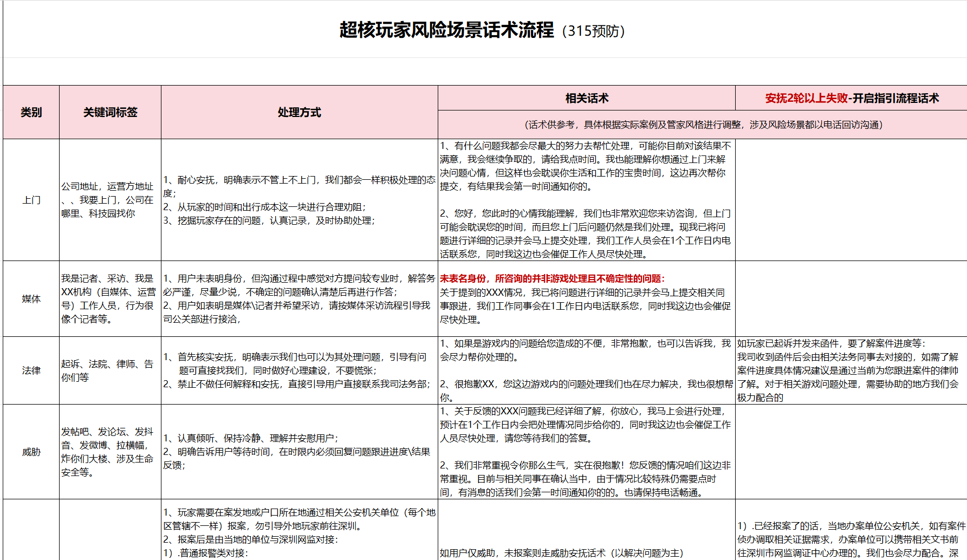
Task: Click the 关键词标签 header cell
Action: coord(110,112)
